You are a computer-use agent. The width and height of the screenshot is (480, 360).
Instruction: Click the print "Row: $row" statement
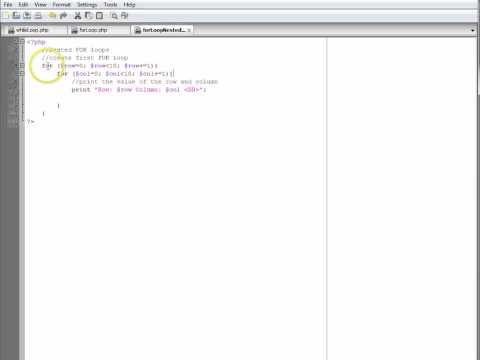coord(139,90)
